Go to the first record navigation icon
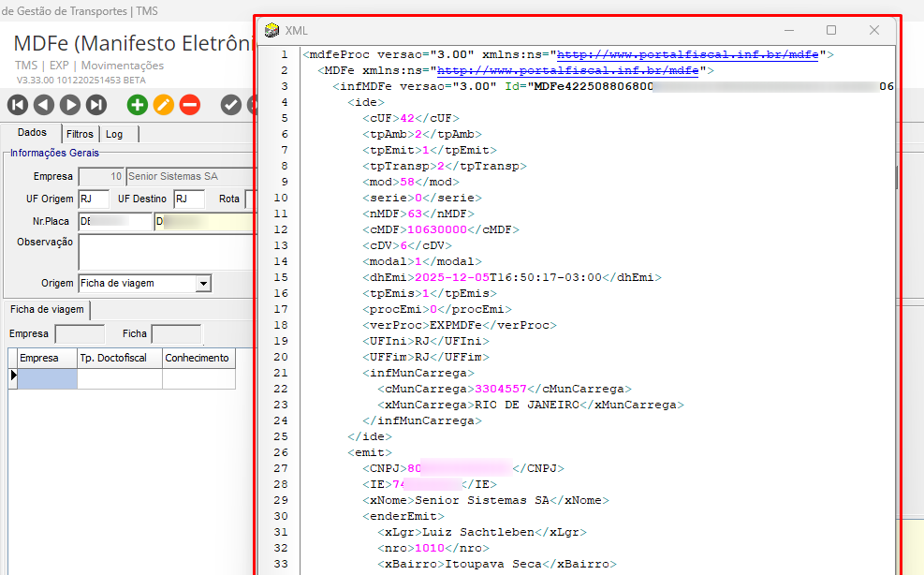This screenshot has width=924, height=575. click(x=18, y=105)
